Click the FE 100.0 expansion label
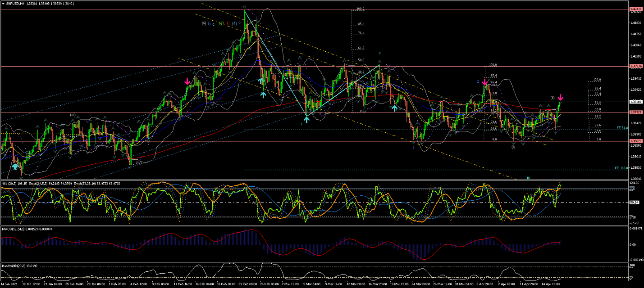 tap(621, 168)
